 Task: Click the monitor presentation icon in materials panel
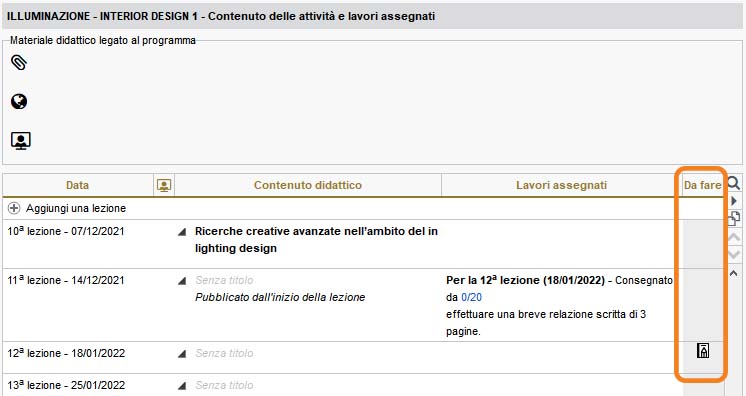click(x=20, y=141)
